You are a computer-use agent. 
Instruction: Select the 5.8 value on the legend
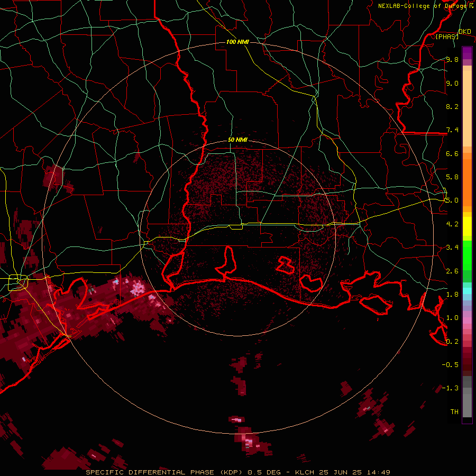(x=452, y=177)
